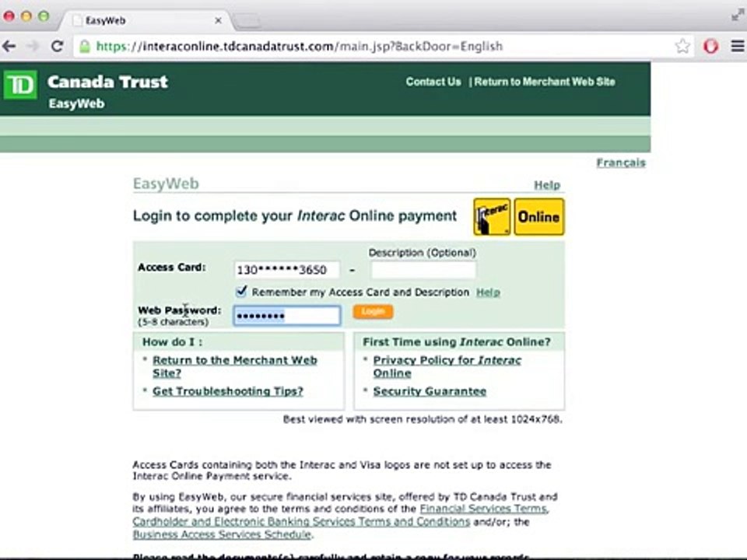747x560 pixels.
Task: Open the Help link beside EasyWeb heading
Action: click(547, 185)
